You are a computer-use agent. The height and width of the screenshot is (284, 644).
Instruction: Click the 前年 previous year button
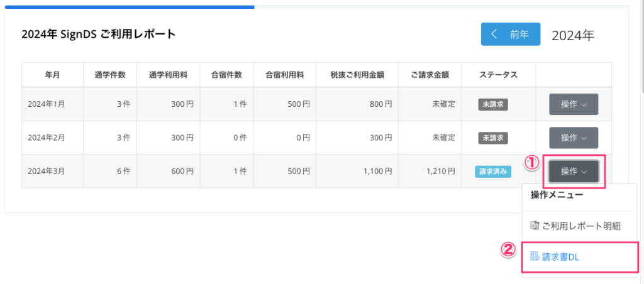[510, 35]
